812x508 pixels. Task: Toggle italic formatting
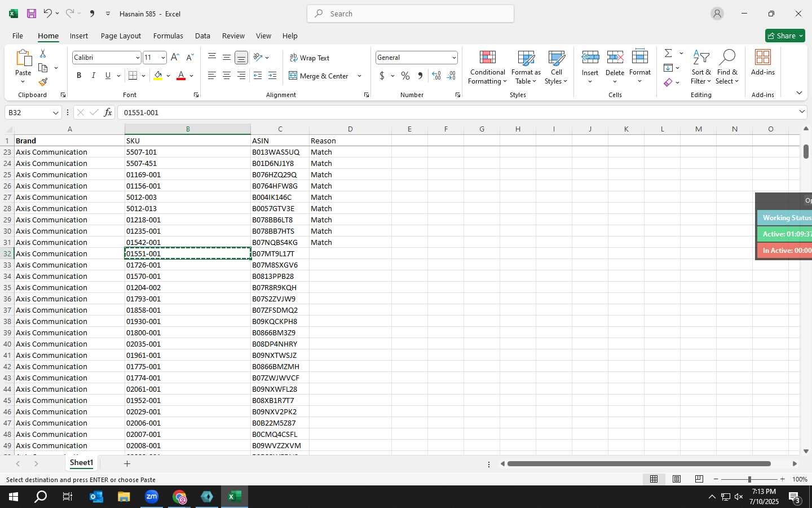coord(93,76)
